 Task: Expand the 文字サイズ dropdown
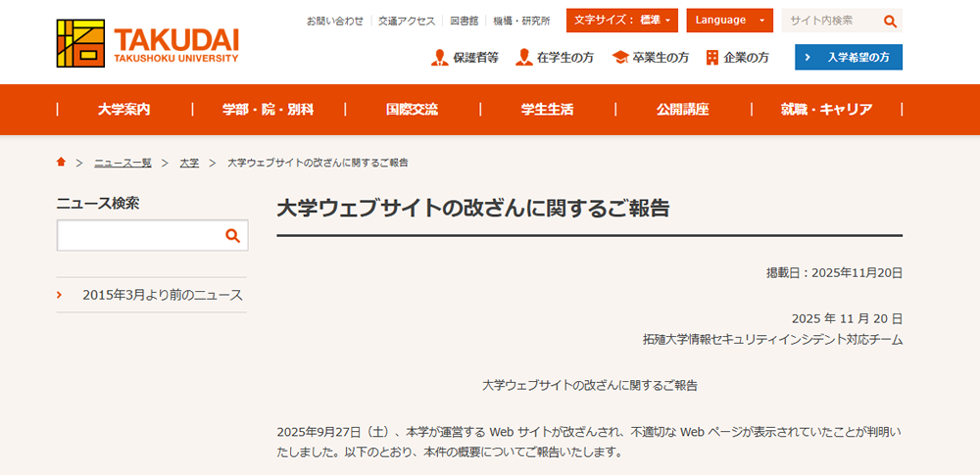coord(621,21)
